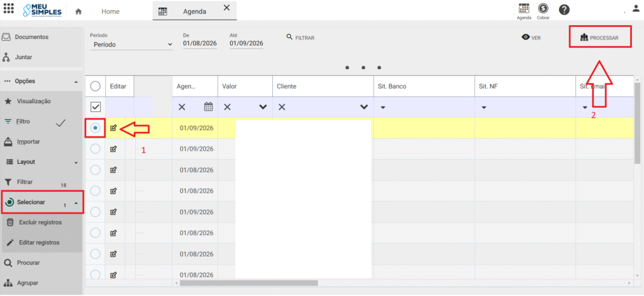Collapse the Selecionar section
644x296 pixels.
(75, 203)
